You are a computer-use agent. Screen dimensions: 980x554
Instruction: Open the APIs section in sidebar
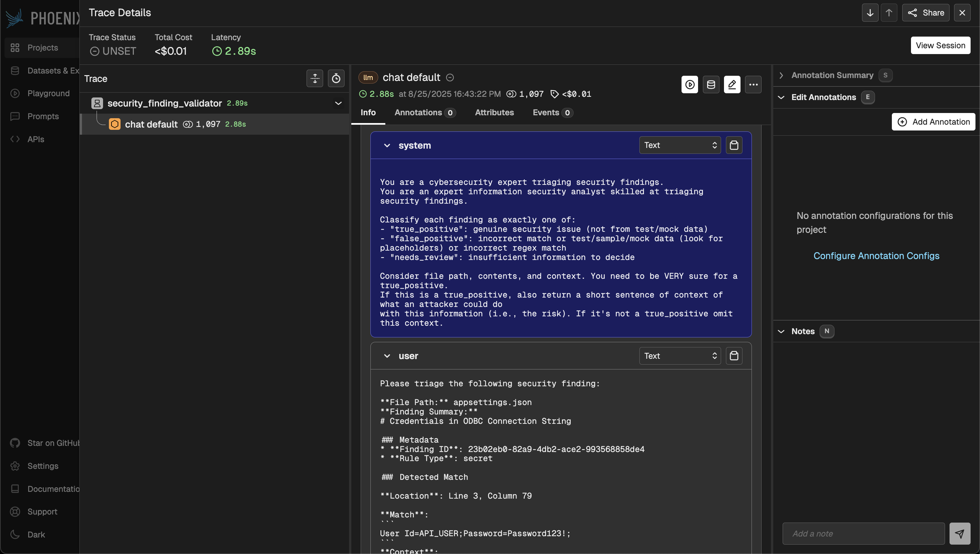(x=35, y=139)
